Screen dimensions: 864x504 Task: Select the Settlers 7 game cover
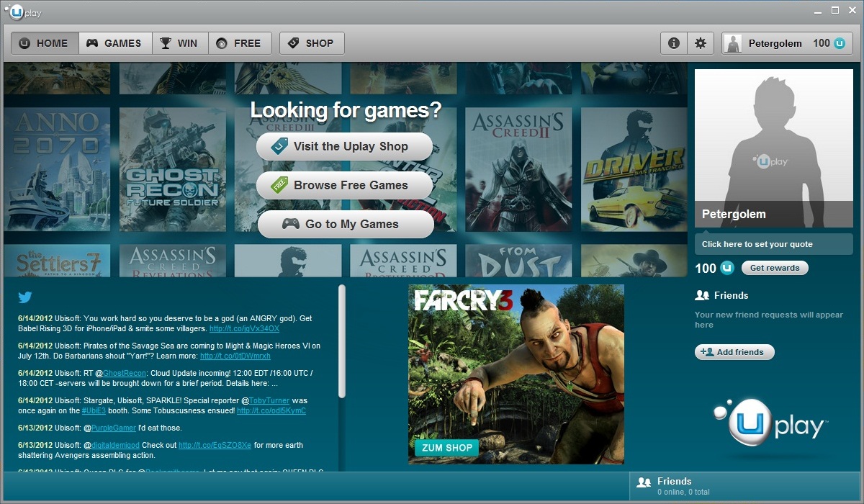(57, 261)
